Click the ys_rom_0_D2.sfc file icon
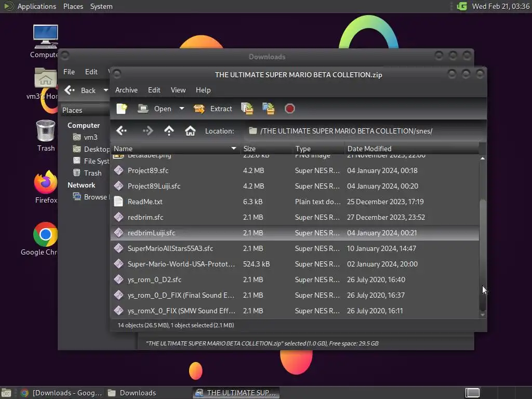This screenshot has height=399, width=532. click(x=118, y=280)
